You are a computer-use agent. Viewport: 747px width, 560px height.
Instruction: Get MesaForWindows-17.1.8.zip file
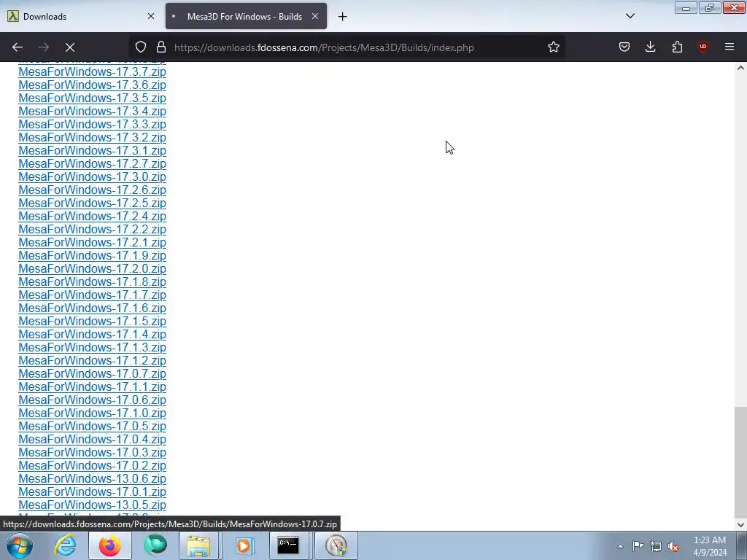coord(93,282)
